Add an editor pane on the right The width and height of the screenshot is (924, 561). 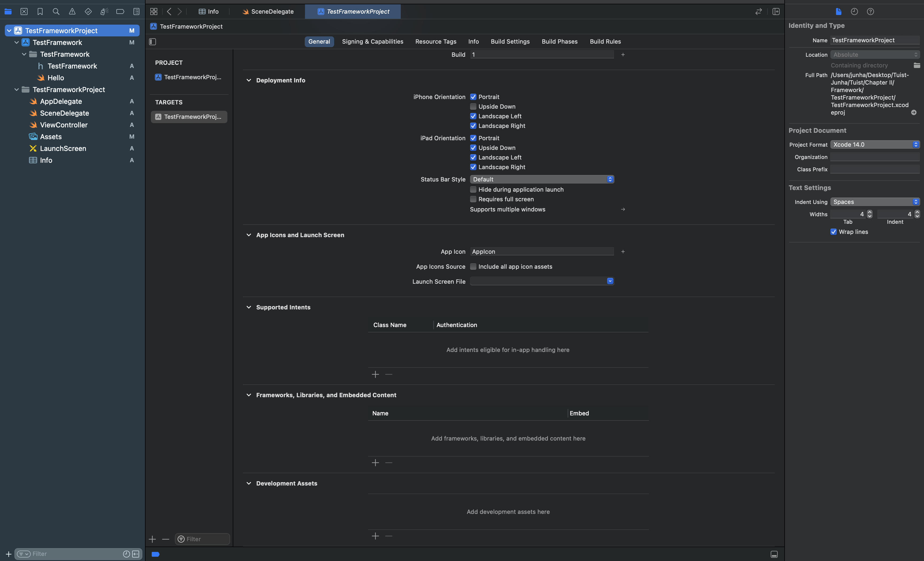coord(776,12)
